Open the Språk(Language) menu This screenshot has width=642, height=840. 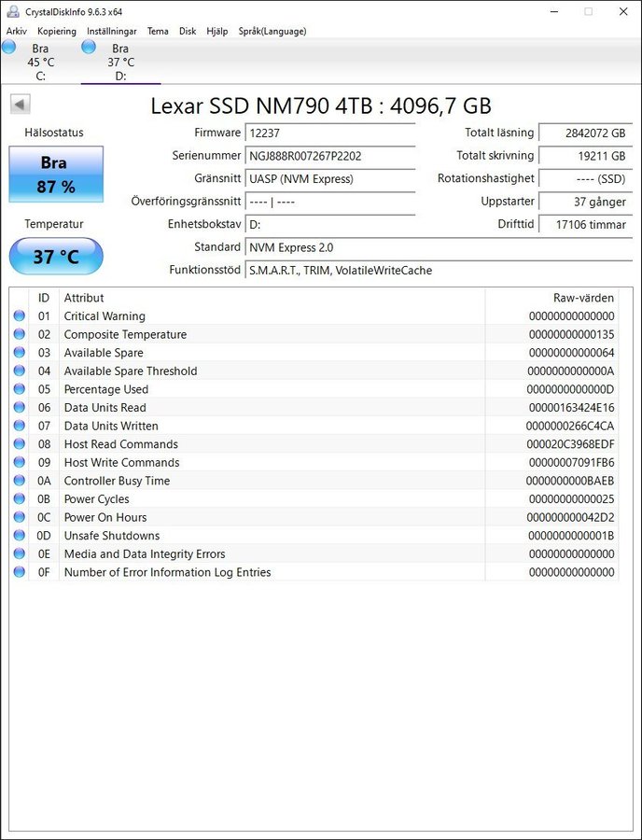pyautogui.click(x=272, y=31)
